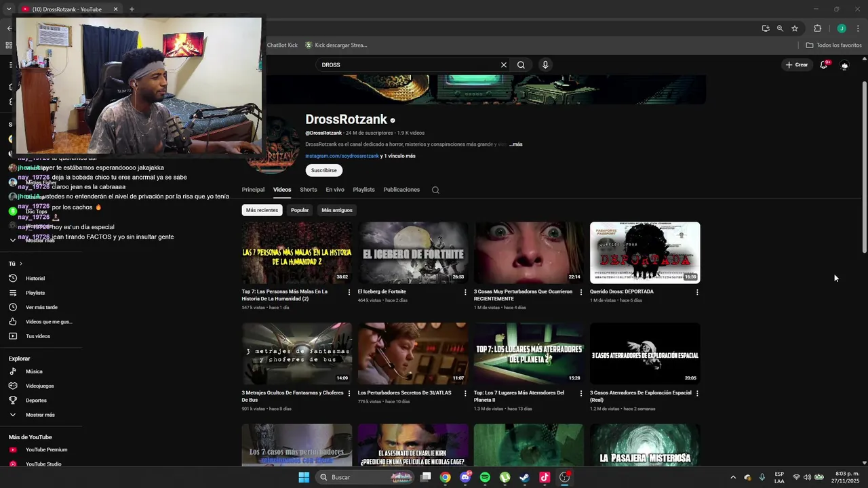
Task: Open options for 3 Casos Aterradores De Exploración Espacial
Action: click(697, 393)
